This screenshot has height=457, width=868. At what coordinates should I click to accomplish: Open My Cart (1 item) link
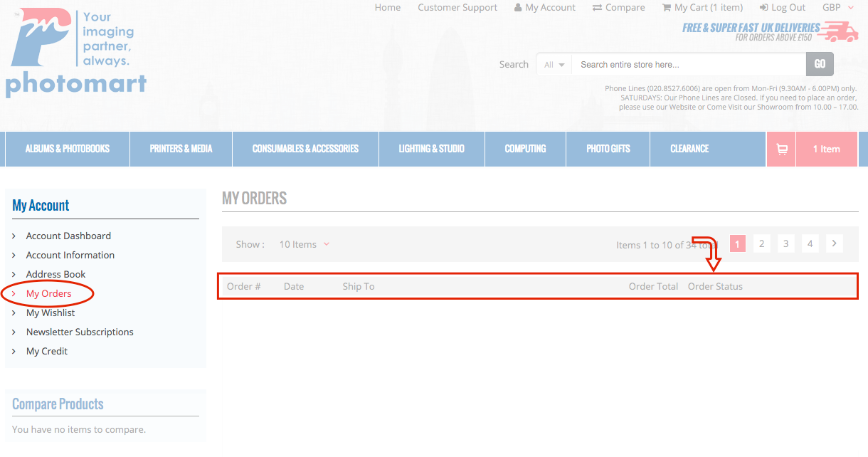pyautogui.click(x=702, y=8)
